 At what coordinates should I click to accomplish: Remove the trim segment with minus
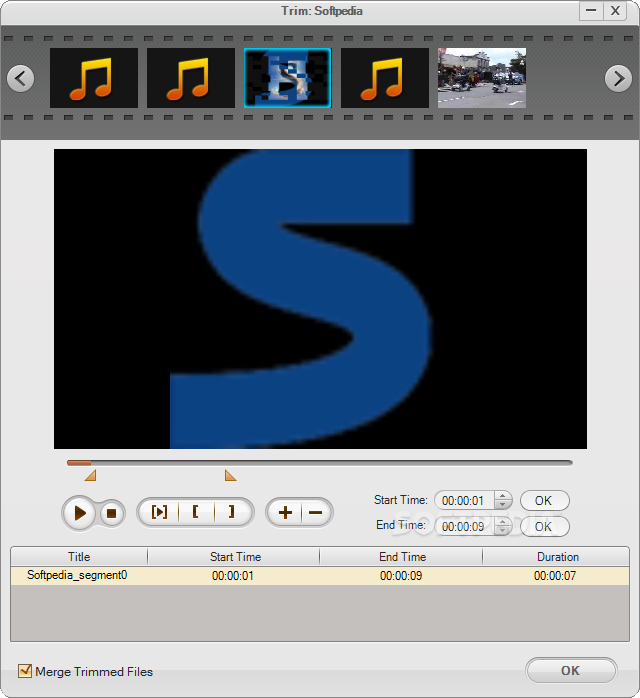(316, 512)
